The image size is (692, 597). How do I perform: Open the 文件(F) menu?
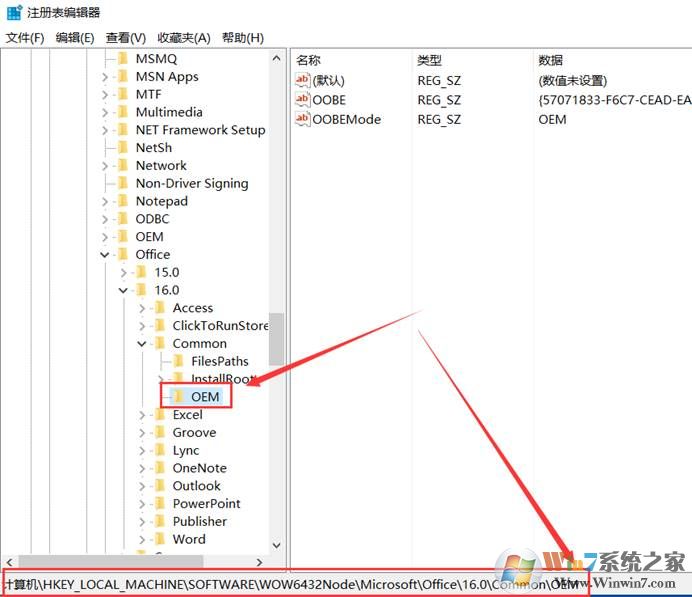tap(25, 38)
